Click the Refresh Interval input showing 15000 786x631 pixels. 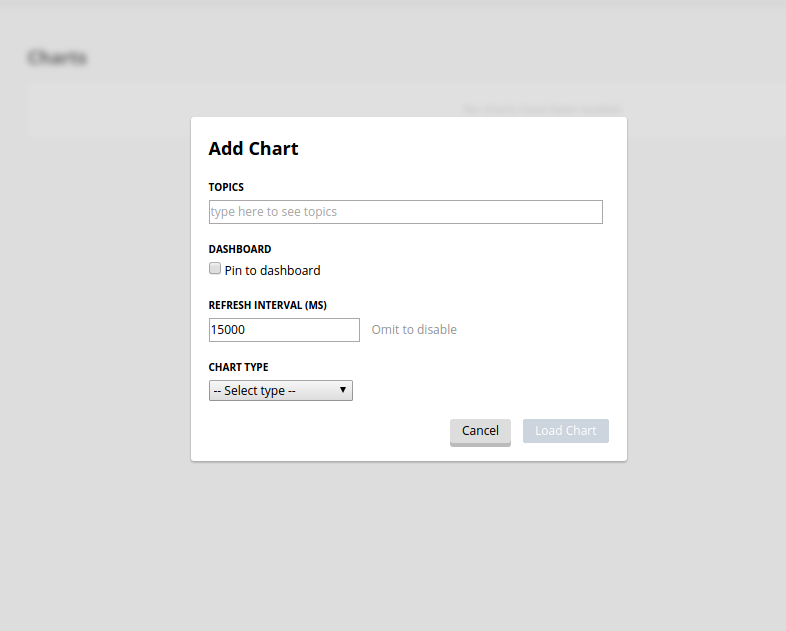(284, 330)
